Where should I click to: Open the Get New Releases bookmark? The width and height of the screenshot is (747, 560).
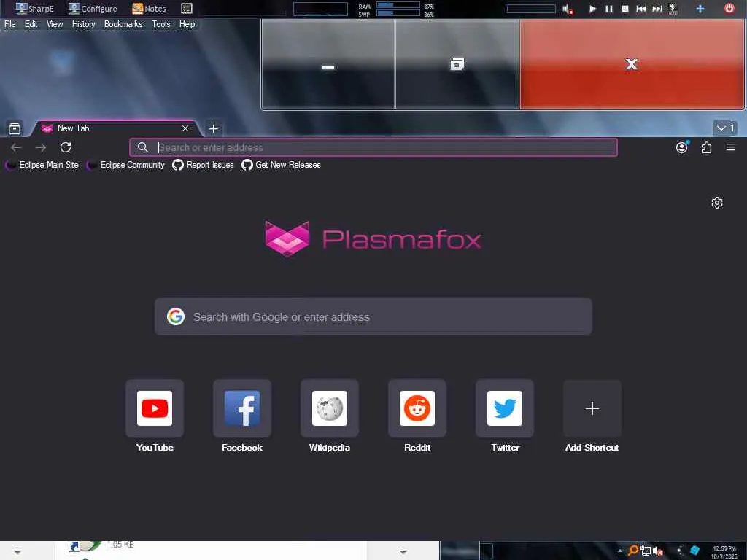[x=281, y=165]
